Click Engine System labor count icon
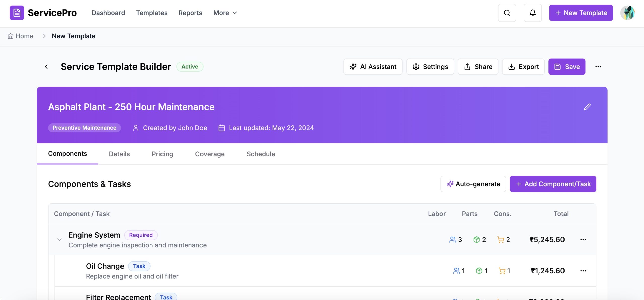The height and width of the screenshot is (300, 644). (x=453, y=240)
